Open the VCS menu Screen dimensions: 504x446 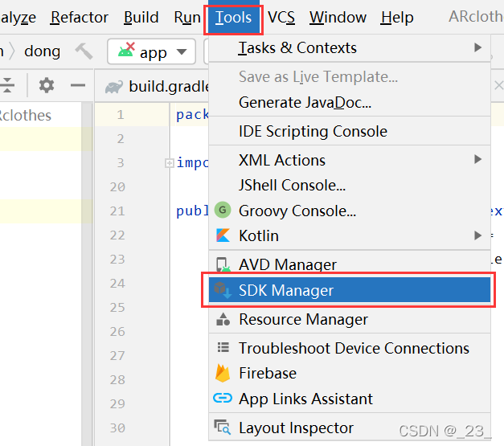point(281,18)
